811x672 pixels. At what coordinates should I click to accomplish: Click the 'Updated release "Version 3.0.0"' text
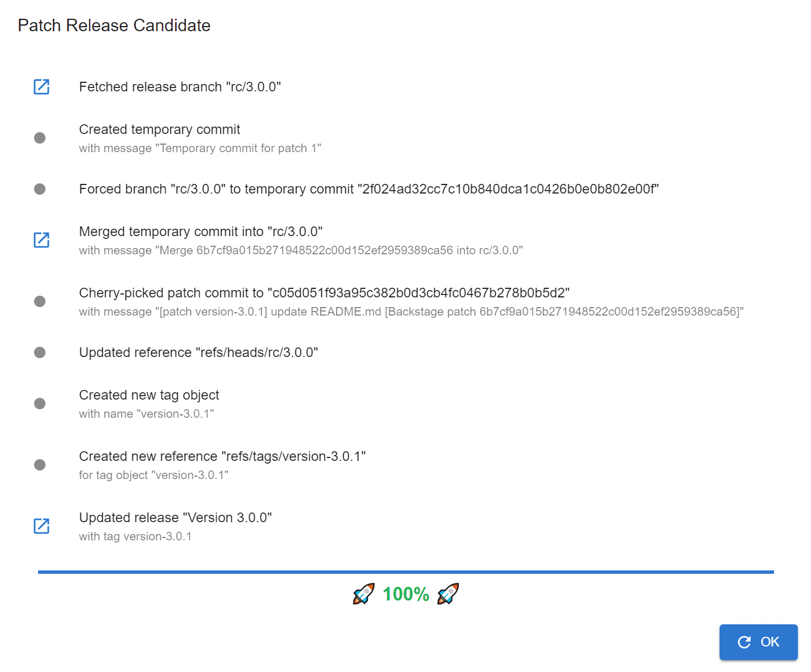(175, 518)
